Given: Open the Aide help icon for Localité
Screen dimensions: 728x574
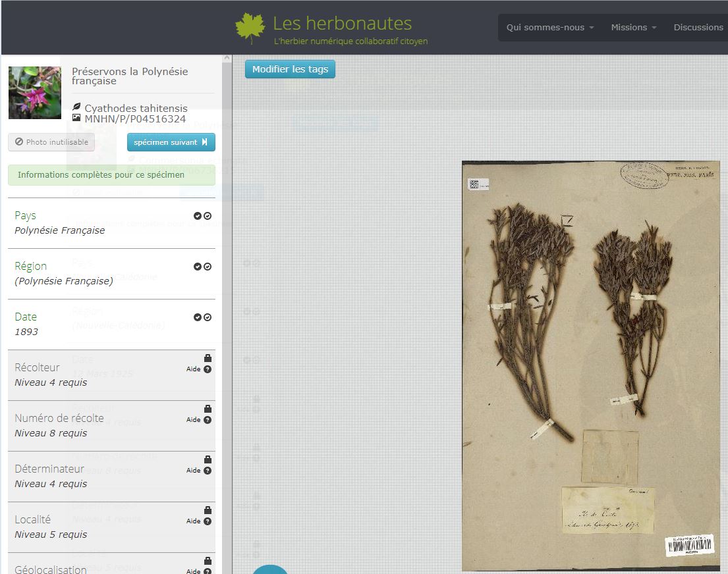Looking at the screenshot, I should 208,521.
